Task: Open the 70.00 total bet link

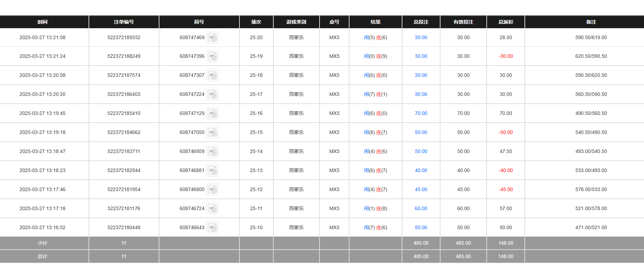Action: tap(421, 114)
